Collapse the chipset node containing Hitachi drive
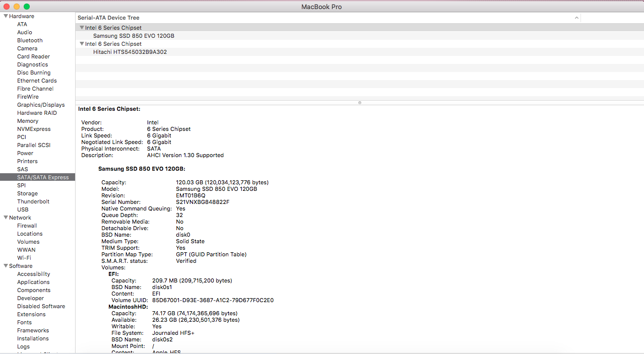Image resolution: width=644 pixels, height=354 pixels. [x=82, y=44]
